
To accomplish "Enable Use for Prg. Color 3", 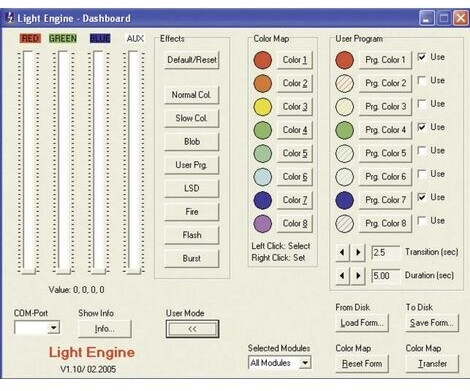I will [422, 104].
